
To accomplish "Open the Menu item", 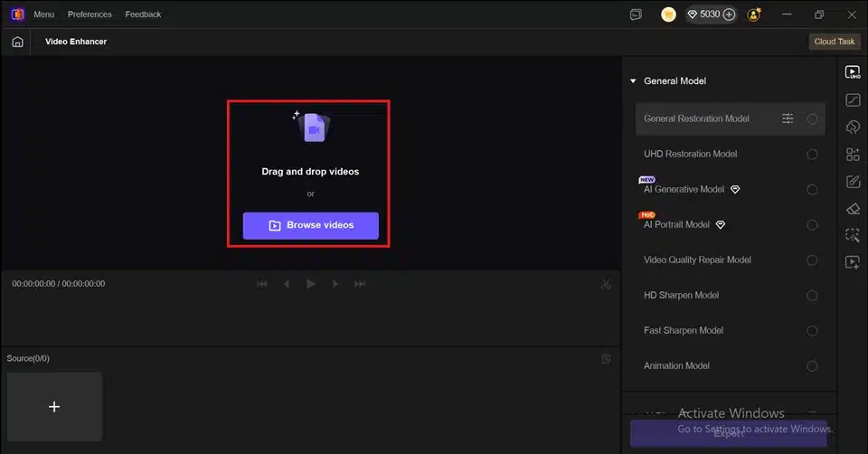I will (x=43, y=14).
